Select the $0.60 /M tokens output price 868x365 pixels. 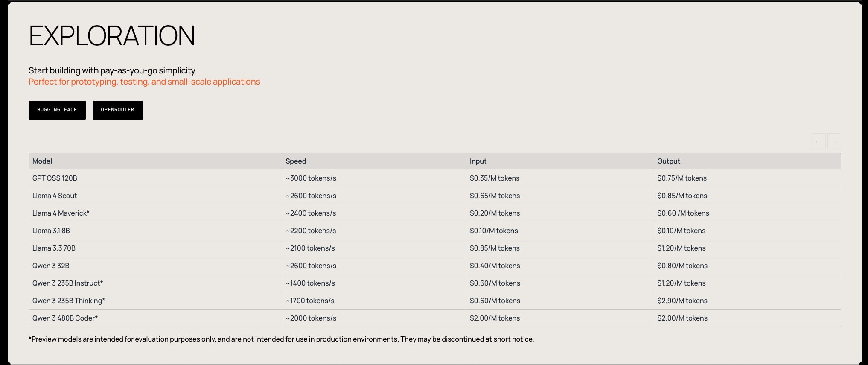(683, 213)
